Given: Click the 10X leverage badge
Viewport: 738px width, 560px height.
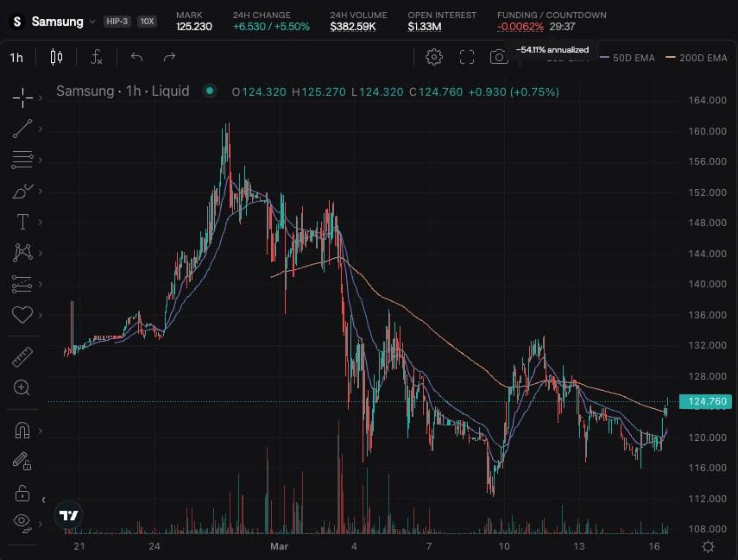Looking at the screenshot, I should [147, 22].
